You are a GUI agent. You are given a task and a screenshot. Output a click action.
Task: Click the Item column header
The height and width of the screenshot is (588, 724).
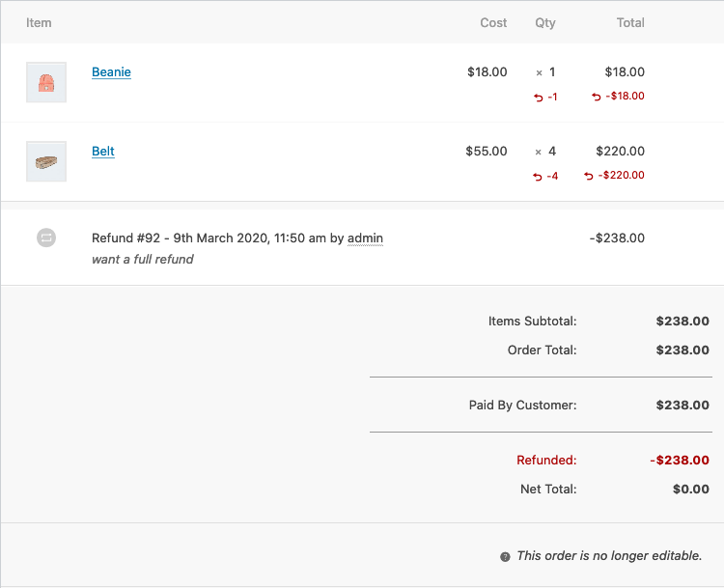pyautogui.click(x=39, y=22)
